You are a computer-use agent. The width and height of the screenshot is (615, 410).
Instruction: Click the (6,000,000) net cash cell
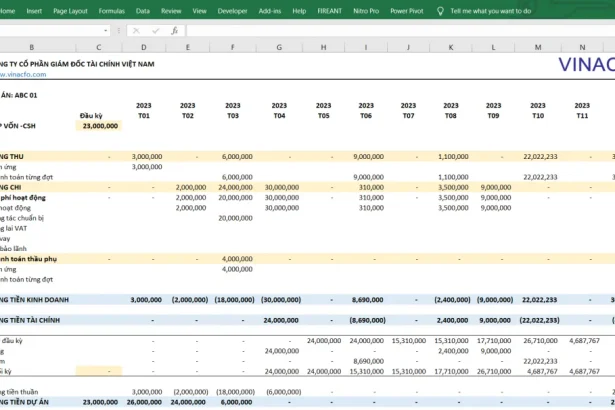click(x=284, y=392)
